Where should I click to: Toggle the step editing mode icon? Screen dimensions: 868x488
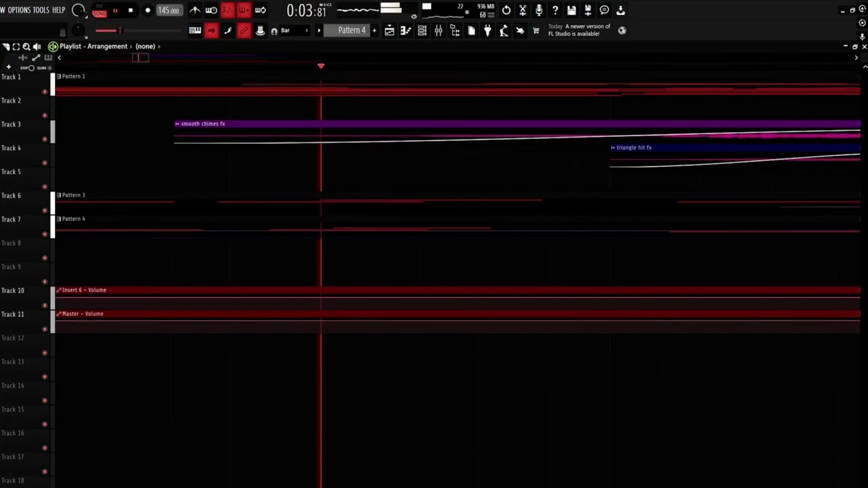(x=228, y=30)
